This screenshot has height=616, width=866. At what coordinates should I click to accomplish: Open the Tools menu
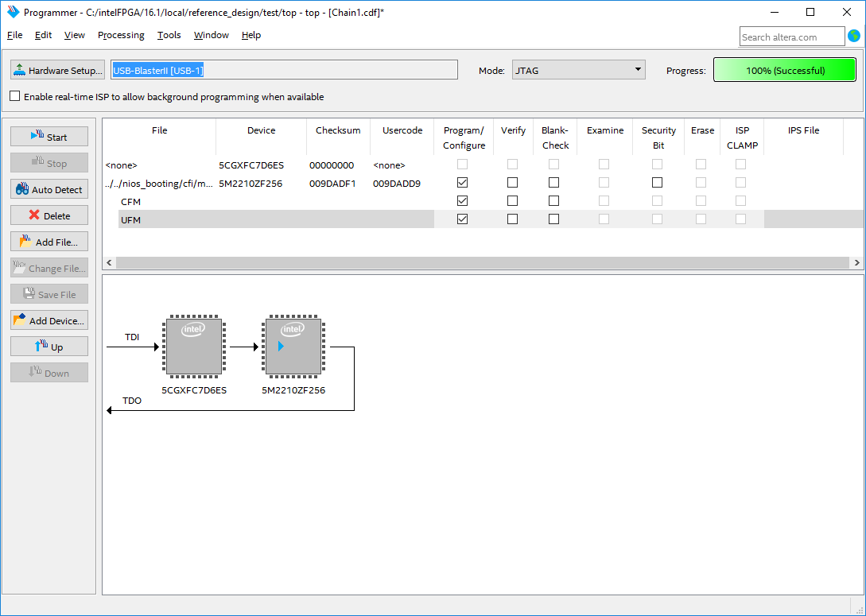pyautogui.click(x=169, y=35)
